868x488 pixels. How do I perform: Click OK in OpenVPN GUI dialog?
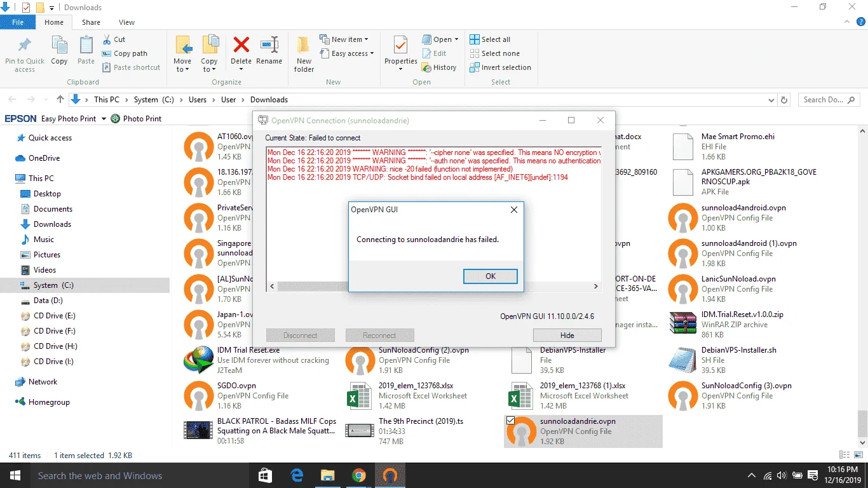[x=490, y=276]
